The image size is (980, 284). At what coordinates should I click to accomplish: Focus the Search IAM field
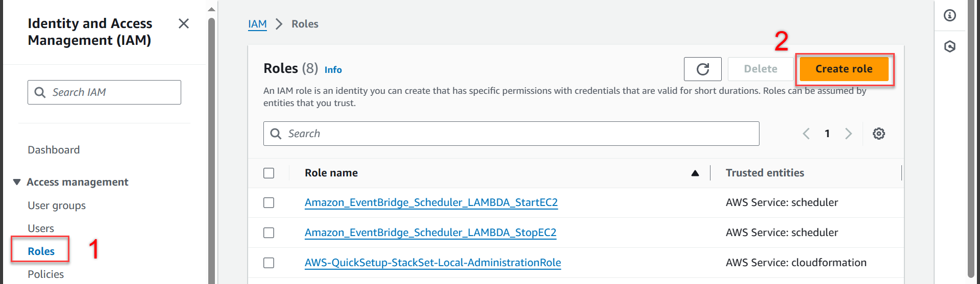[112, 92]
